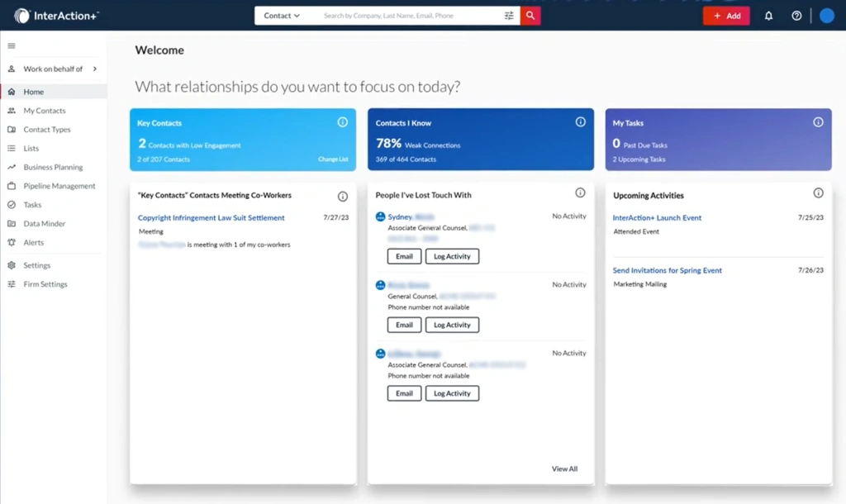Email the third contact with no phone number
This screenshot has width=846, height=504.
(x=404, y=393)
